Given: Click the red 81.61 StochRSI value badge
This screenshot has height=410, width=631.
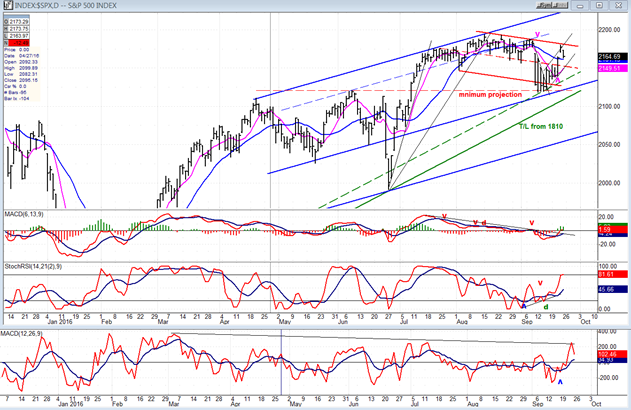Looking at the screenshot, I should click(x=613, y=274).
